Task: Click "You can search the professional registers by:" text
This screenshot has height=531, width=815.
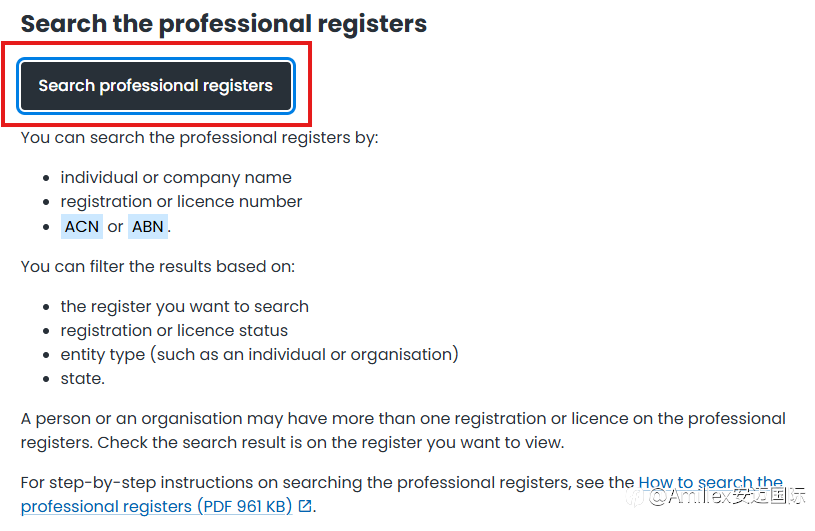Action: pyautogui.click(x=200, y=137)
